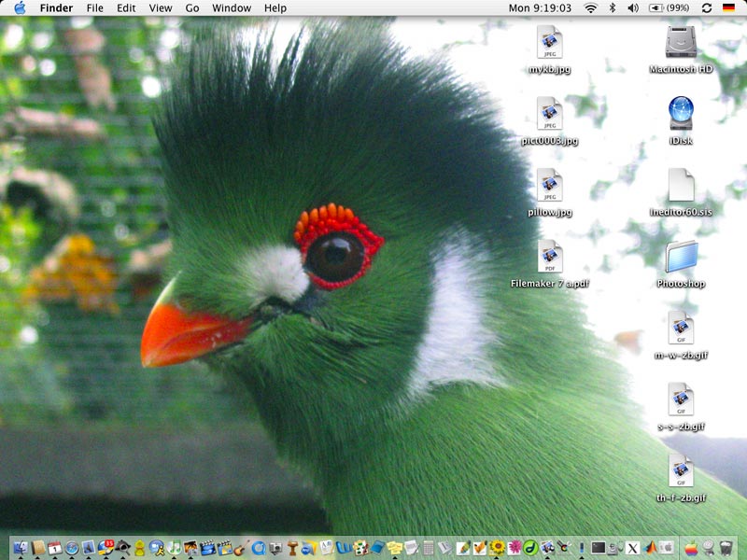Image resolution: width=747 pixels, height=560 pixels.
Task: Open the File menu
Action: click(x=94, y=8)
